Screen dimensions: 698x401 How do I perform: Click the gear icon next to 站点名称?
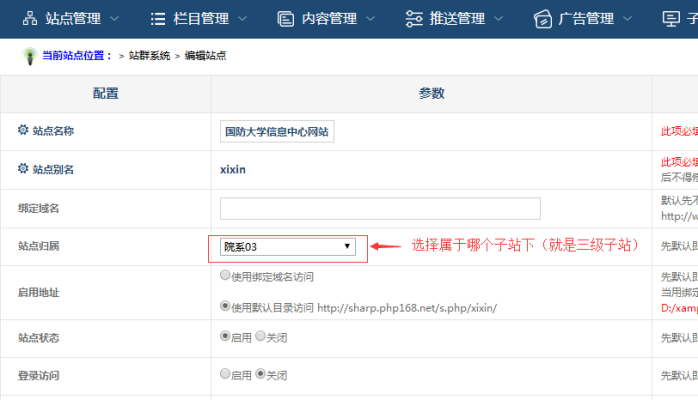point(23,130)
